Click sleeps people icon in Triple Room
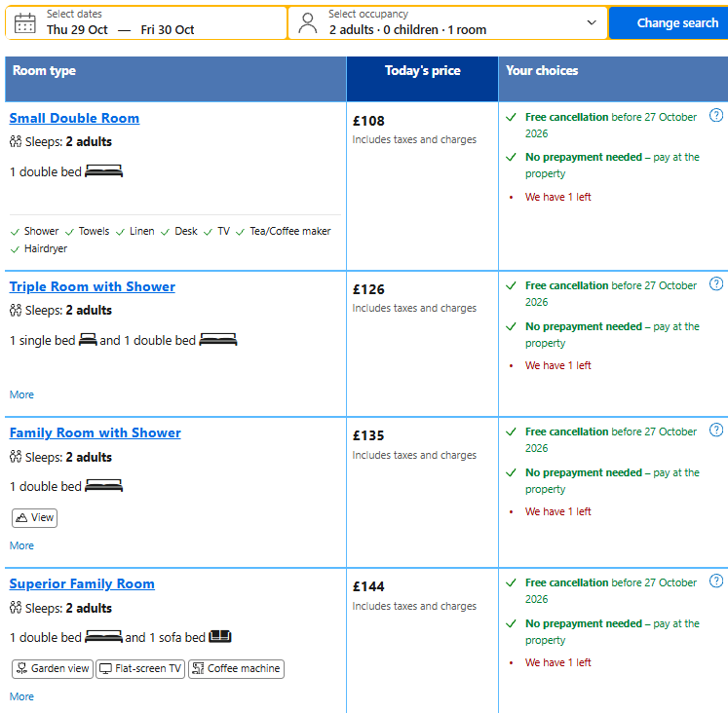 (16, 310)
